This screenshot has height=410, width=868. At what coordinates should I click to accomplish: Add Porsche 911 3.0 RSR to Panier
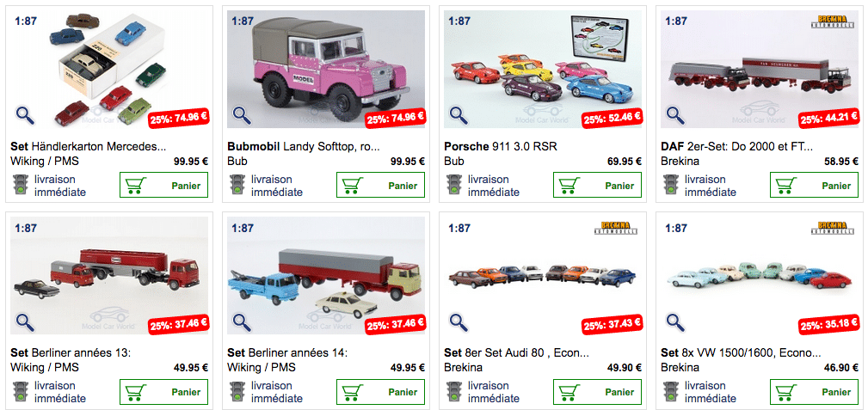click(597, 185)
